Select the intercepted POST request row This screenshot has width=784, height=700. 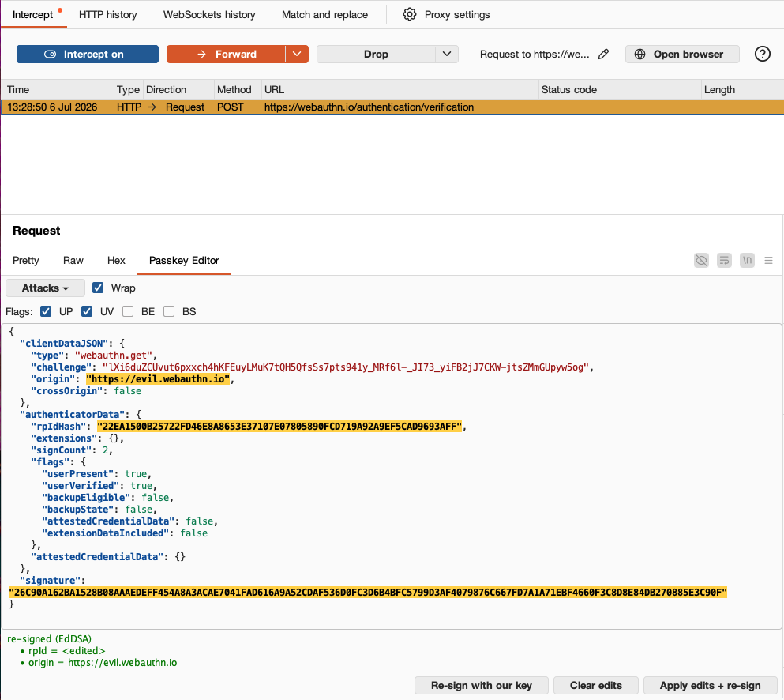click(392, 107)
